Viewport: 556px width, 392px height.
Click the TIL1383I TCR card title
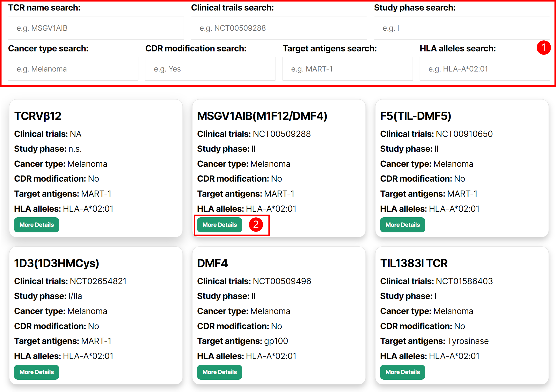(414, 263)
